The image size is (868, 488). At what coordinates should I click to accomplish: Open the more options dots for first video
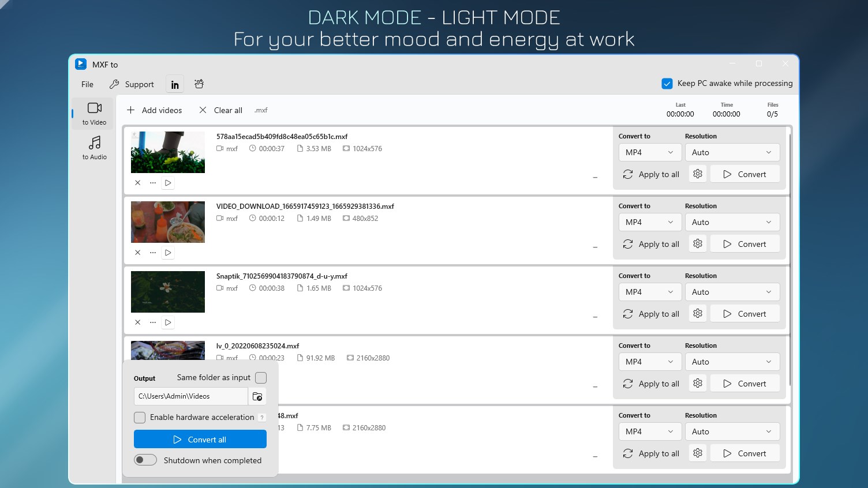153,183
